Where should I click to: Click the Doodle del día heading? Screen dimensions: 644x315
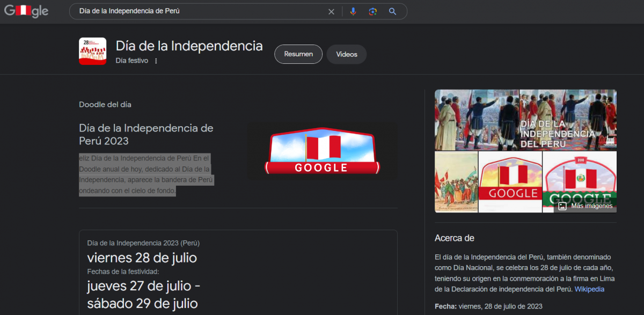(x=105, y=105)
